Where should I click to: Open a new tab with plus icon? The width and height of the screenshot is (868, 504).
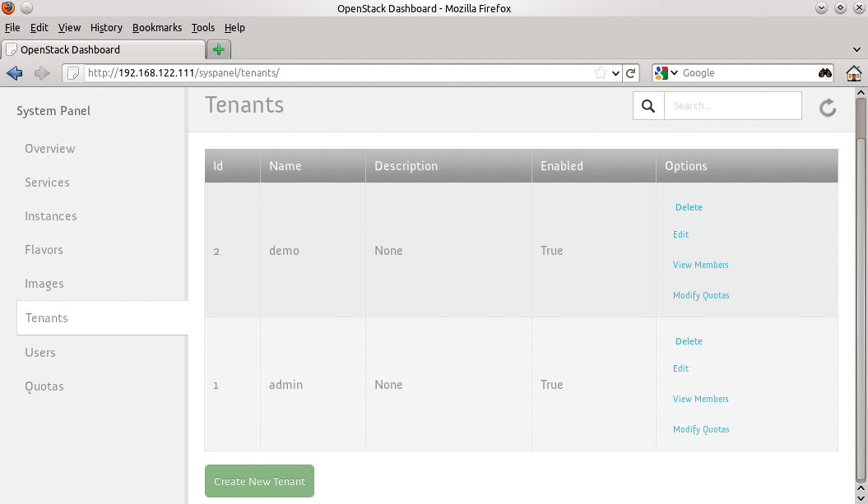[x=217, y=49]
